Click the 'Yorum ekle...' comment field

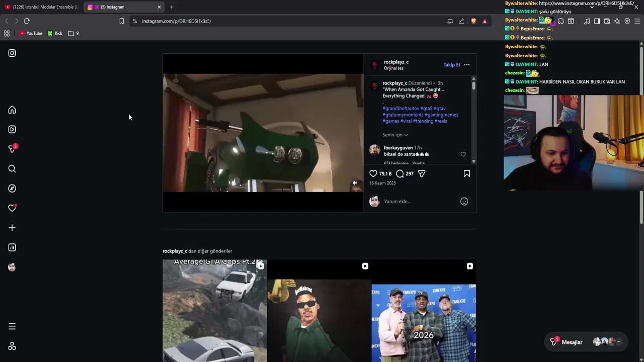pyautogui.click(x=420, y=202)
